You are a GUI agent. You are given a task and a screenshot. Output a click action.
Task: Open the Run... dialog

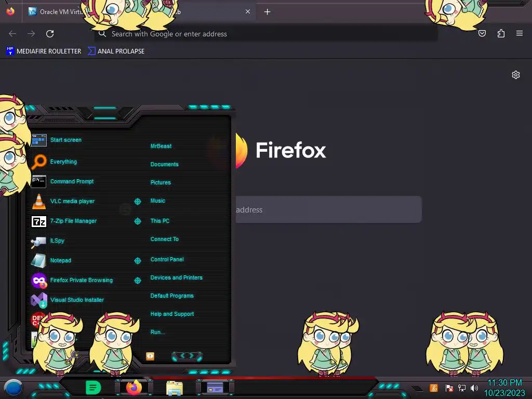[158, 332]
